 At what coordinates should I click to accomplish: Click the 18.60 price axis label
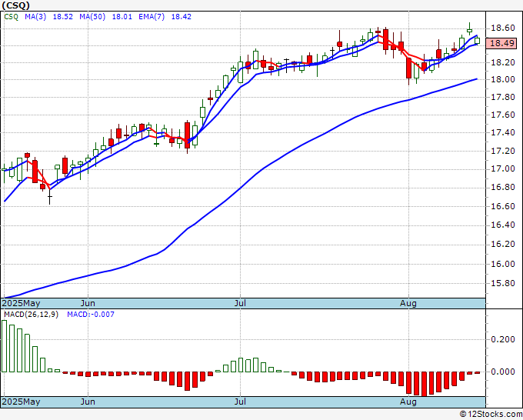point(503,28)
